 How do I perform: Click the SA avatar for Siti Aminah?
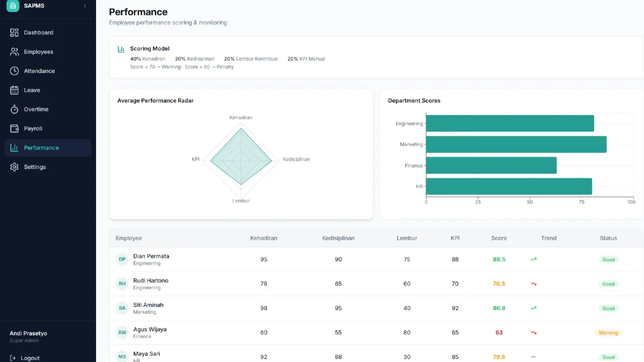click(122, 308)
